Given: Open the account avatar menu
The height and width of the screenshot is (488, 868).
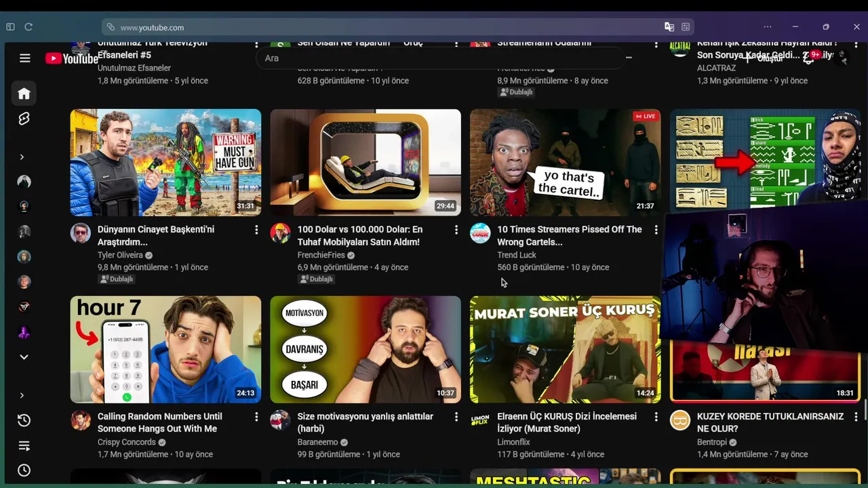Looking at the screenshot, I should tap(842, 58).
